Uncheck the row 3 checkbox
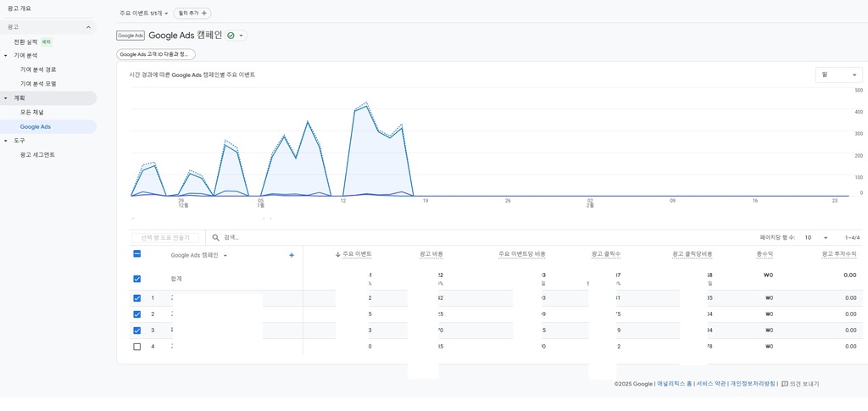The width and height of the screenshot is (868, 411). pos(136,330)
